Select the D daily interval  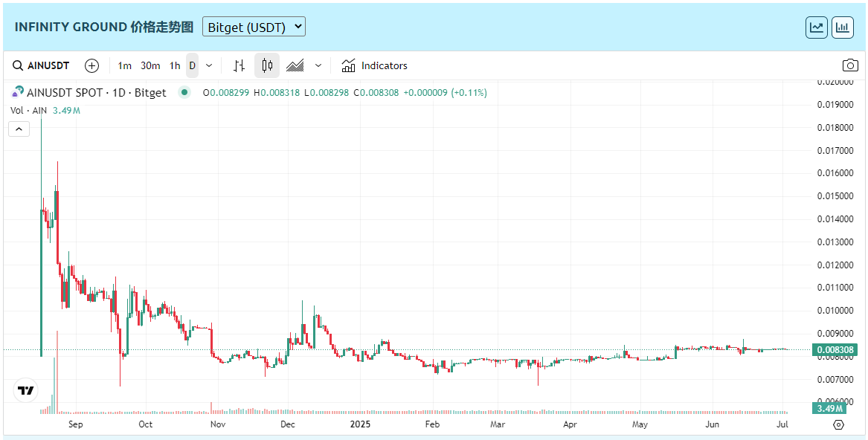(192, 65)
